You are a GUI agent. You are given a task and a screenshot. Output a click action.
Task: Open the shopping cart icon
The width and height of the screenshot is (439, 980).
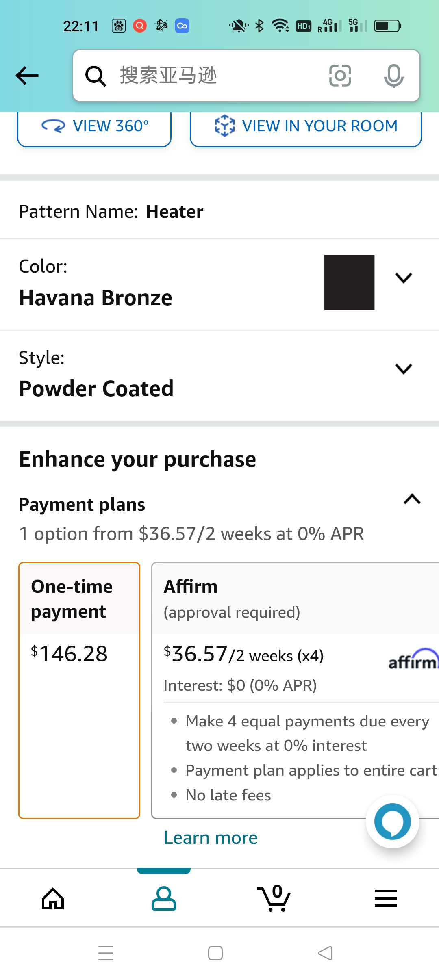274,898
